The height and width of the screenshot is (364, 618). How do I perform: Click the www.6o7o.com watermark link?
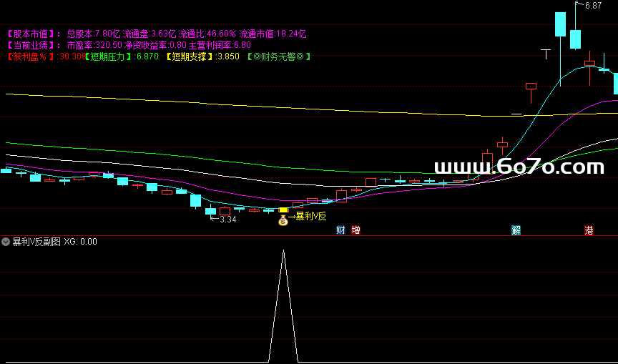(x=519, y=167)
